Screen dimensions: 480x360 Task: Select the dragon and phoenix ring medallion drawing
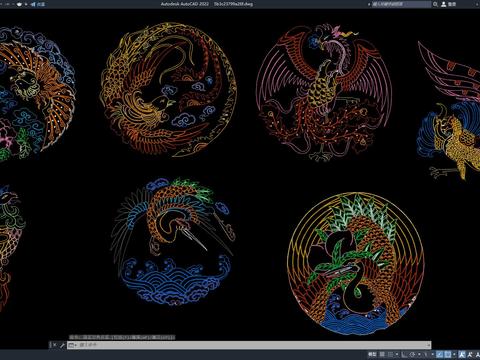click(168, 89)
